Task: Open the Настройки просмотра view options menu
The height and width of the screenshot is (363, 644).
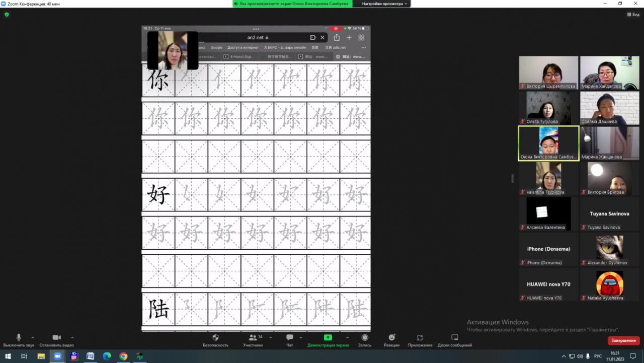Action: coord(385,4)
